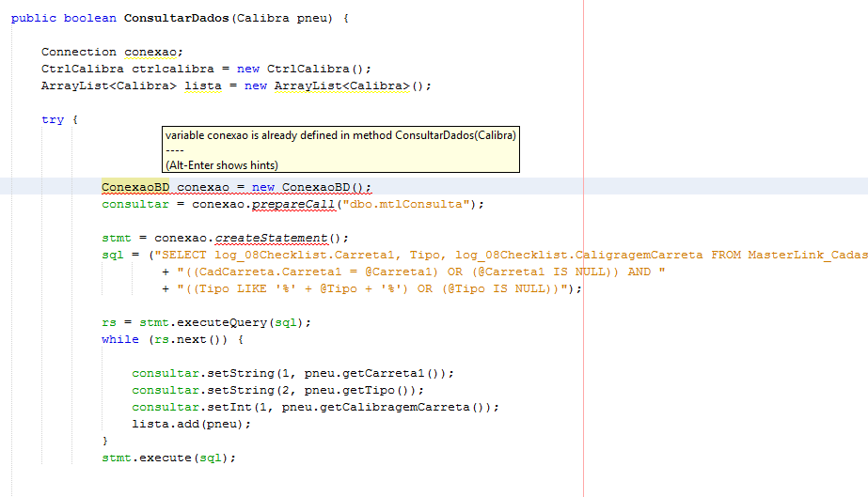Click '(Alt-Enter shows hints)' hint text
Screen dimensions: 868x497
221,165
